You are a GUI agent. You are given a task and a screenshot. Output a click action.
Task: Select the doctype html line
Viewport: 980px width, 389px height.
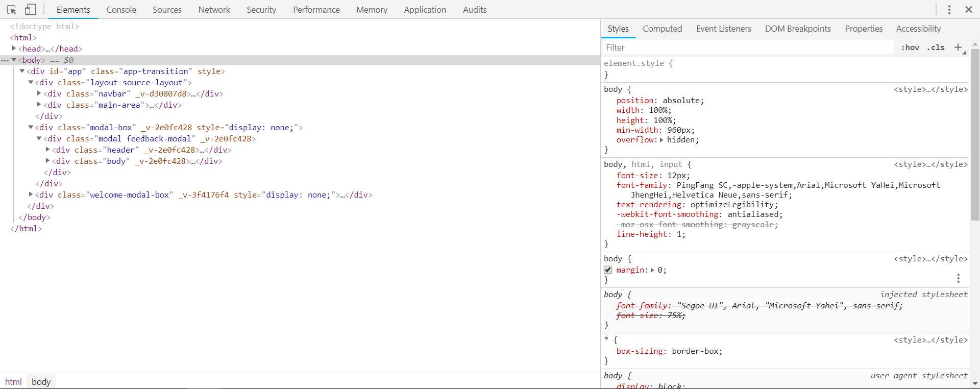coord(44,26)
